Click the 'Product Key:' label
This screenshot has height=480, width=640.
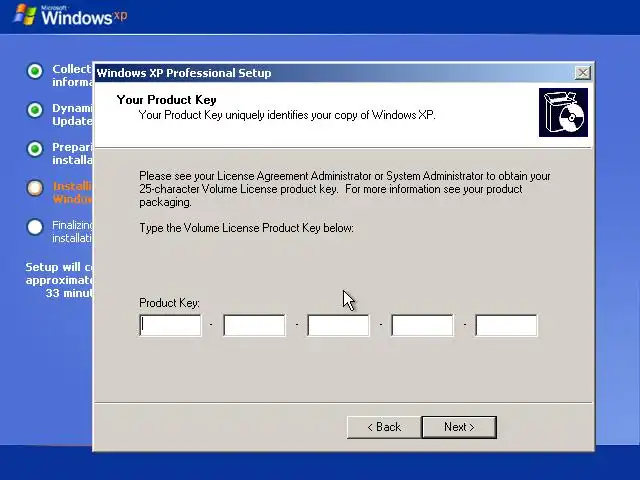[x=169, y=303]
